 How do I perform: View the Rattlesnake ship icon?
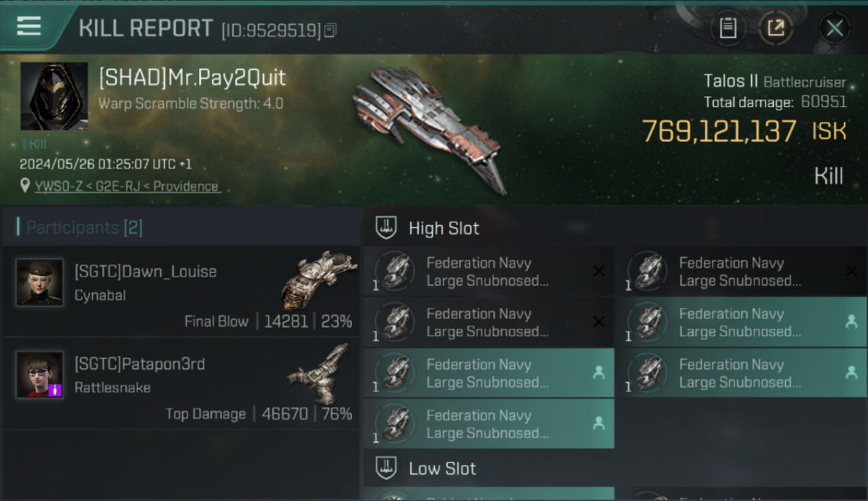coord(320,374)
